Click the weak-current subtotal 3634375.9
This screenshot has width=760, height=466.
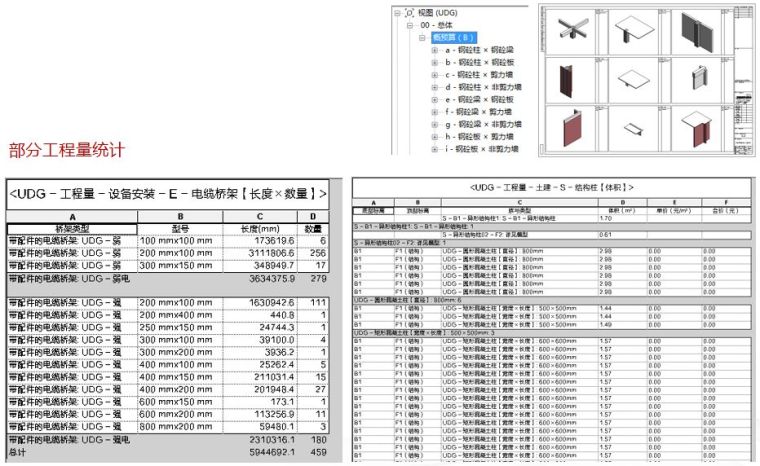[x=272, y=279]
